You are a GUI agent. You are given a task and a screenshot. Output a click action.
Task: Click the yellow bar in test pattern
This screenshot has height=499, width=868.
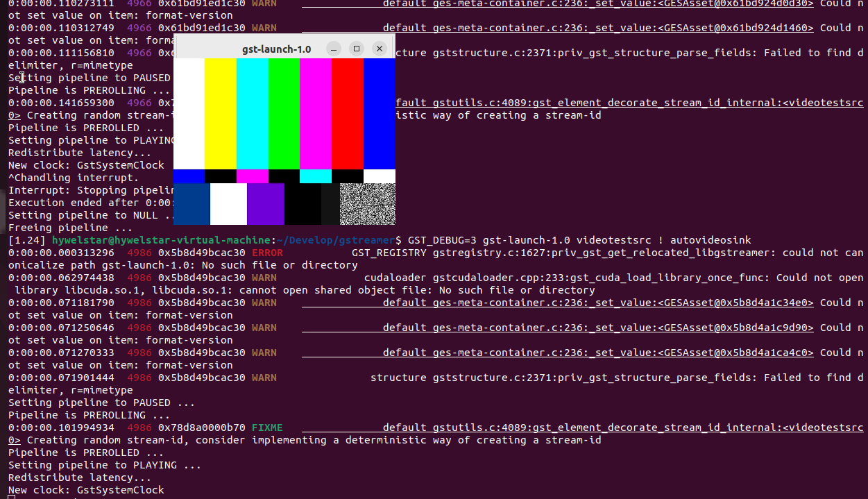221,114
